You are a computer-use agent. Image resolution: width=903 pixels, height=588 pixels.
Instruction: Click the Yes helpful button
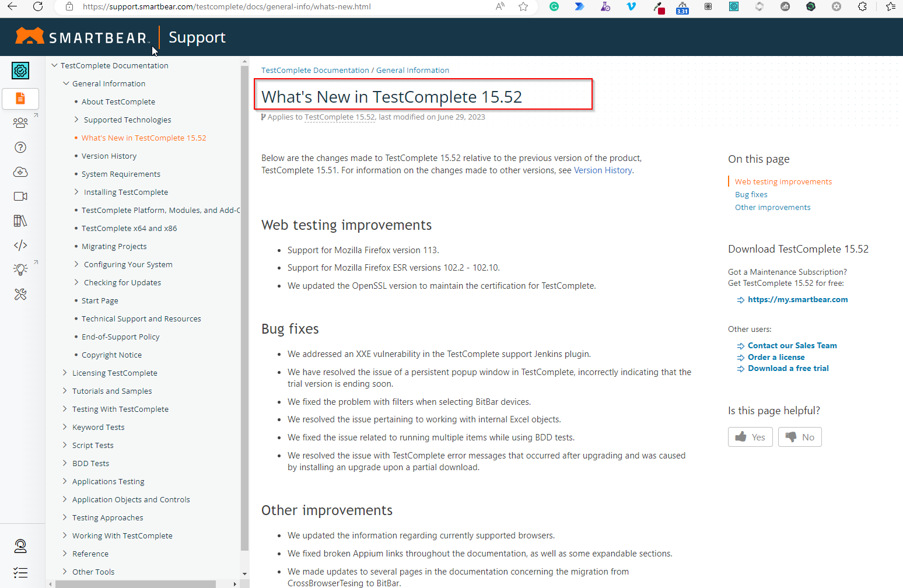pos(750,437)
